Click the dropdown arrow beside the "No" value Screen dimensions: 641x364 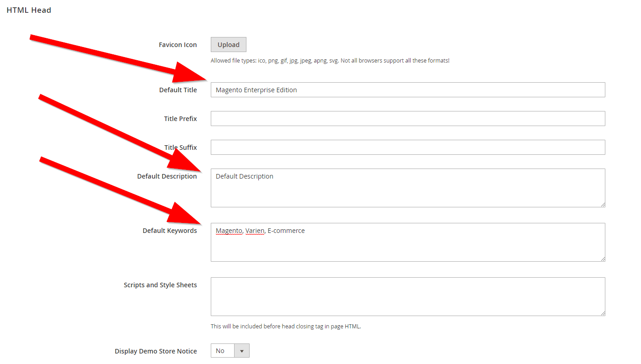[x=242, y=350]
